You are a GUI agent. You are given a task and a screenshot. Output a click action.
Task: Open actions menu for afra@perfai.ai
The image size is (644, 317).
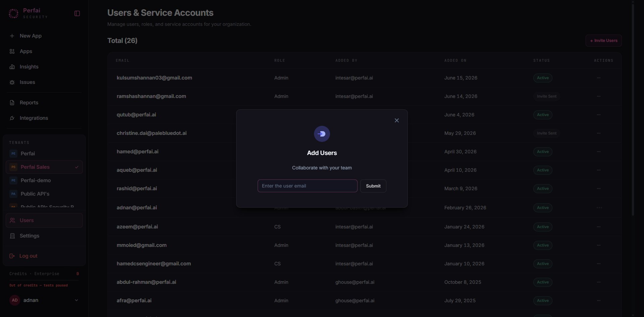599,301
